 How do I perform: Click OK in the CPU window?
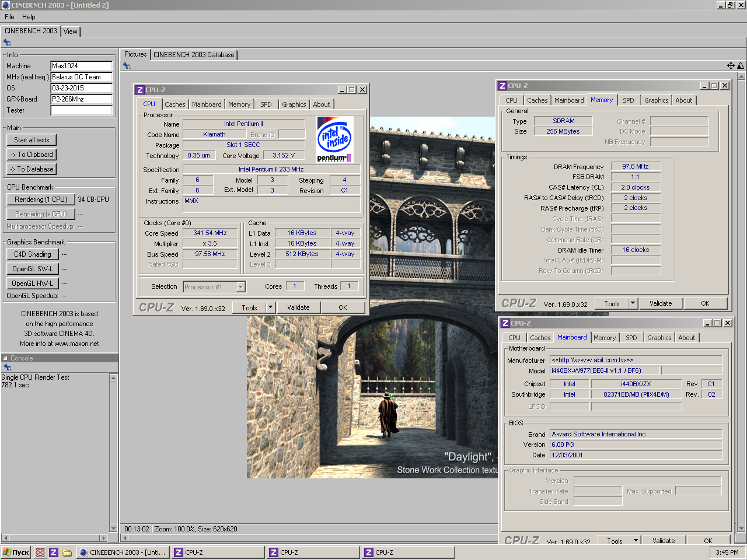pos(343,307)
